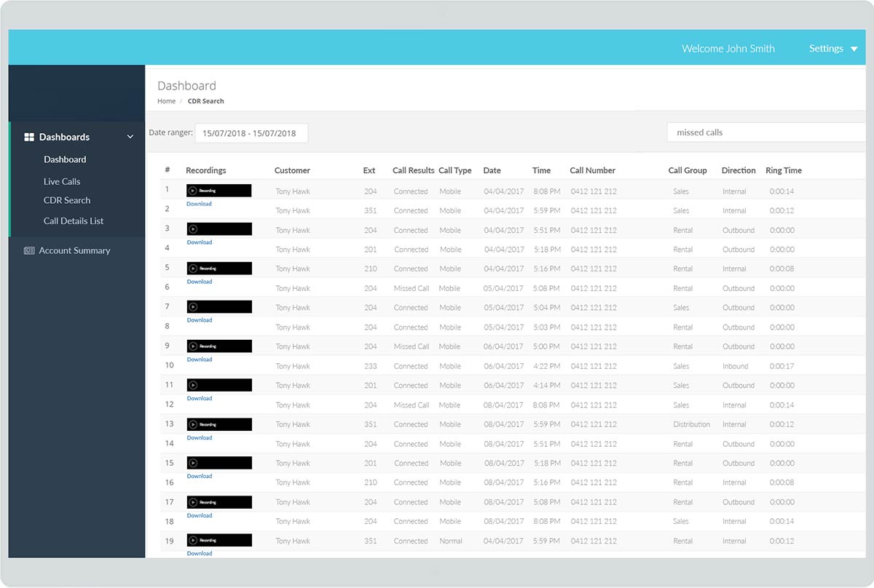Click extension 210 in row 5
Screen dimensions: 874x588
point(371,269)
